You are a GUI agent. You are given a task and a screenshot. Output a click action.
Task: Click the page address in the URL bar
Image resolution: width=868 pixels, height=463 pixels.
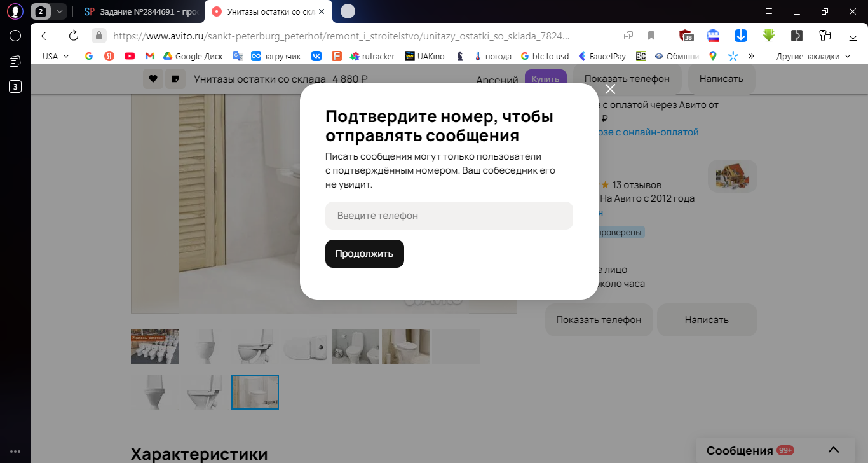tap(341, 36)
